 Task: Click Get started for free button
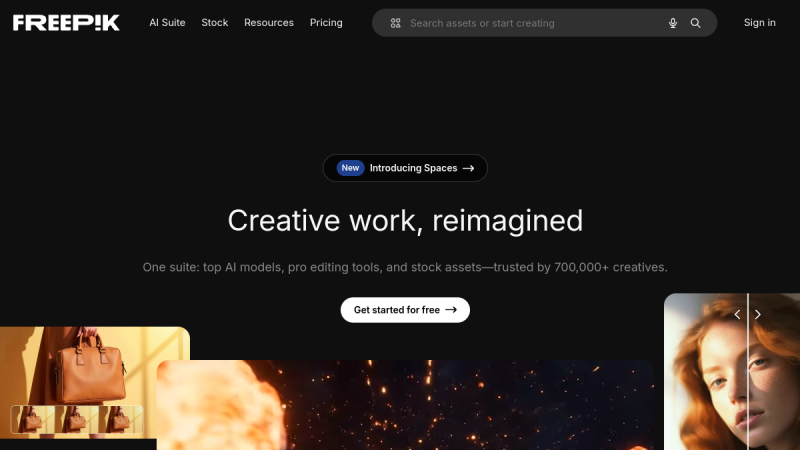(x=405, y=310)
